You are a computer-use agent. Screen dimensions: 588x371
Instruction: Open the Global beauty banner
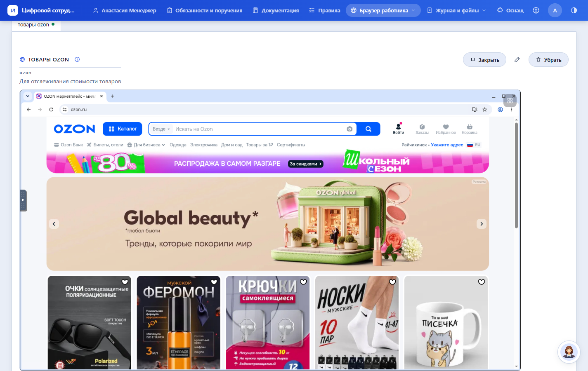pyautogui.click(x=268, y=224)
